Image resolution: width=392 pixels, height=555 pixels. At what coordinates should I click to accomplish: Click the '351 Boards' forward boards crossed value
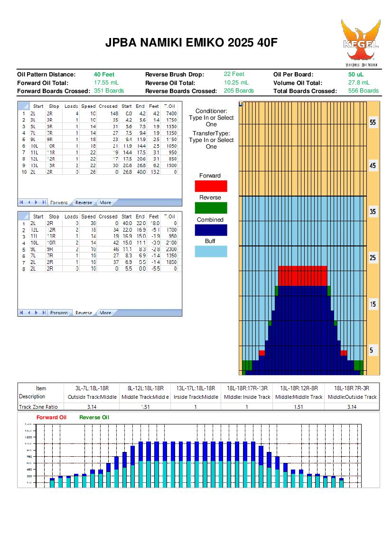109,91
